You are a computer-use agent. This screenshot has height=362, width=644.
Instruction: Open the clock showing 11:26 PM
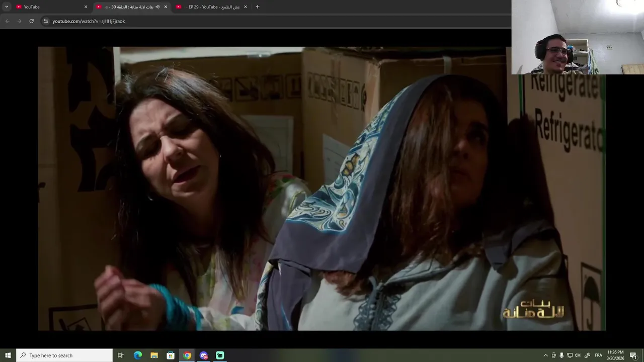pyautogui.click(x=615, y=355)
